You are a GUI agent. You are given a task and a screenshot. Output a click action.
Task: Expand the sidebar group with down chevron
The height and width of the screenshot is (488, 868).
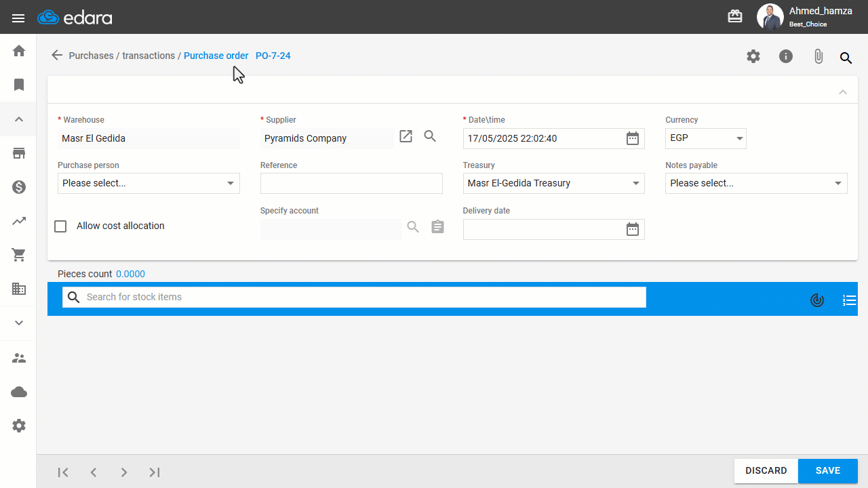(19, 323)
